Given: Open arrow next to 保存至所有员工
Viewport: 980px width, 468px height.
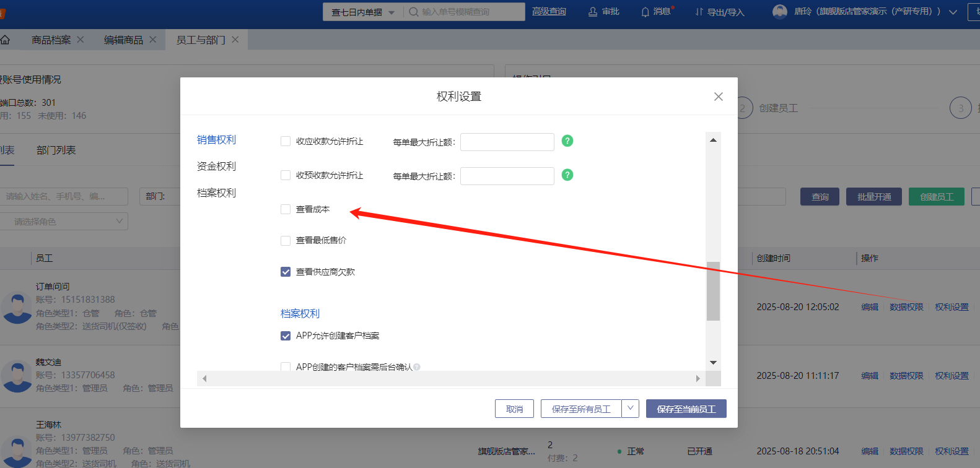Looking at the screenshot, I should [630, 409].
